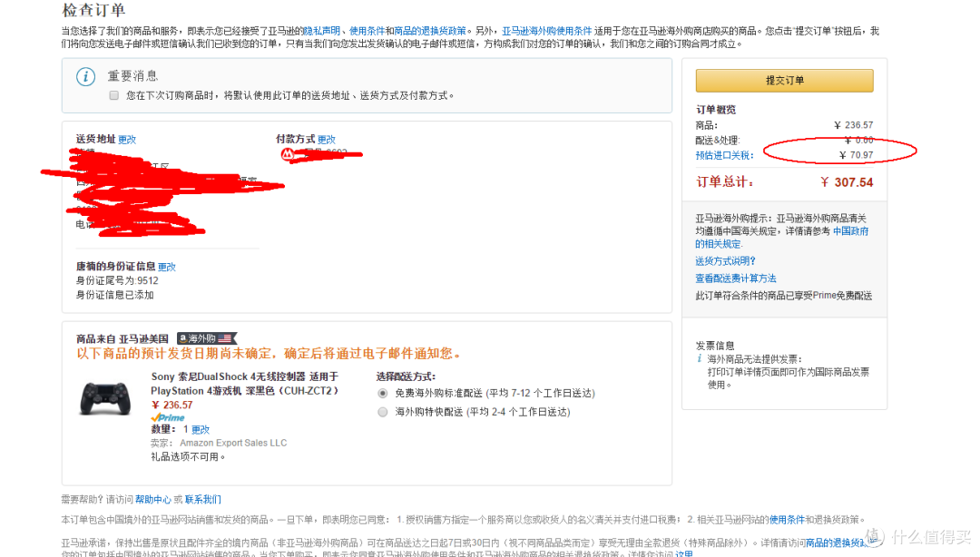Image resolution: width=980 pixels, height=557 pixels.
Task: Click the item subtotal ¥ 236.57 in summary
Action: pyautogui.click(x=854, y=125)
